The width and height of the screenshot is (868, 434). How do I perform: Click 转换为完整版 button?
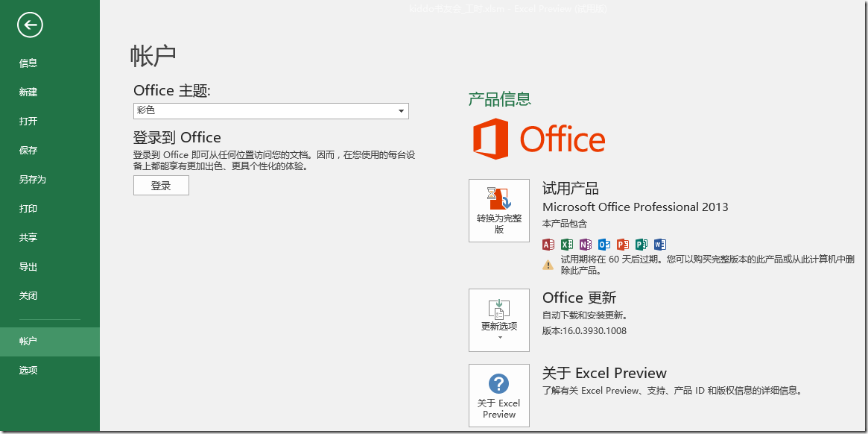(x=498, y=210)
